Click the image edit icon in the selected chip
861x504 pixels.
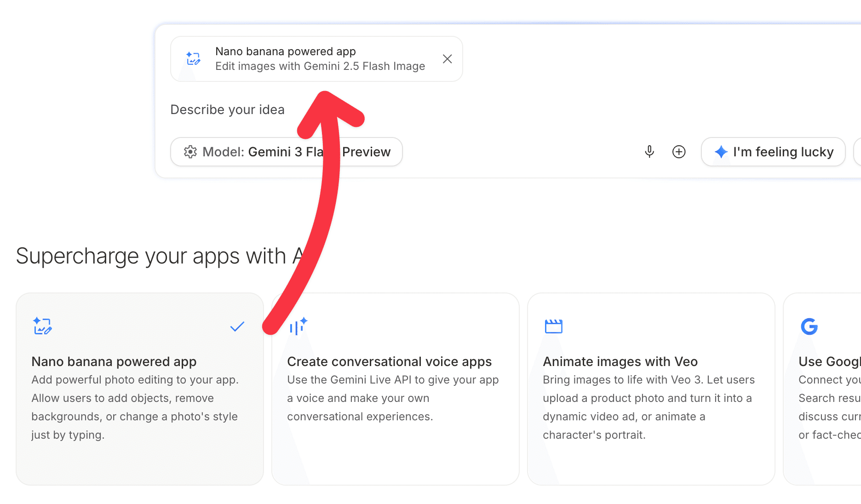coord(193,59)
